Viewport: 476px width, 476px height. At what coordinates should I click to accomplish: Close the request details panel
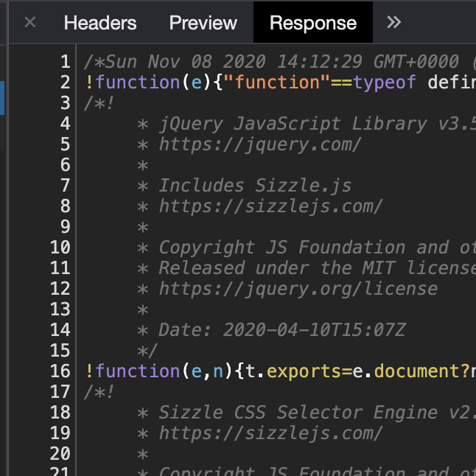click(30, 22)
